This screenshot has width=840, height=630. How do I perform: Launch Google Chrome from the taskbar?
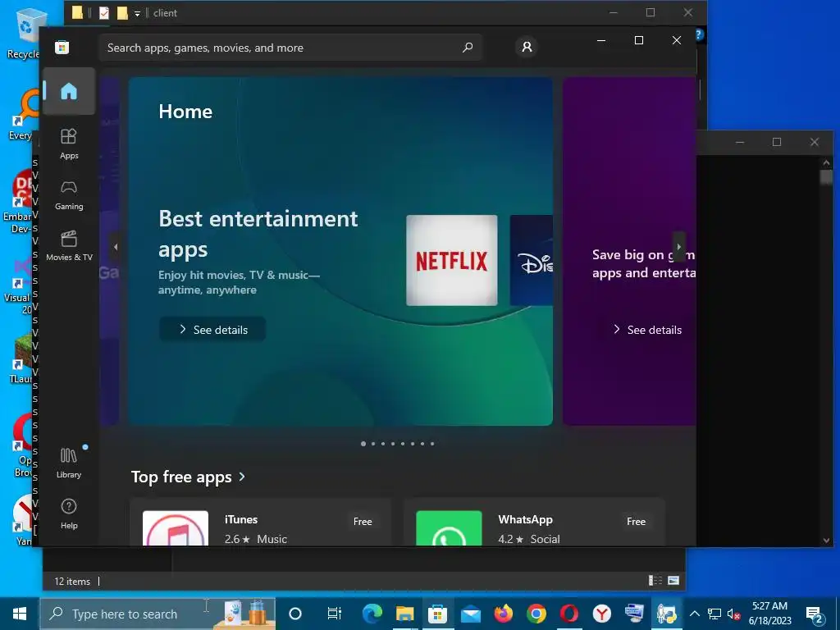coord(536,614)
